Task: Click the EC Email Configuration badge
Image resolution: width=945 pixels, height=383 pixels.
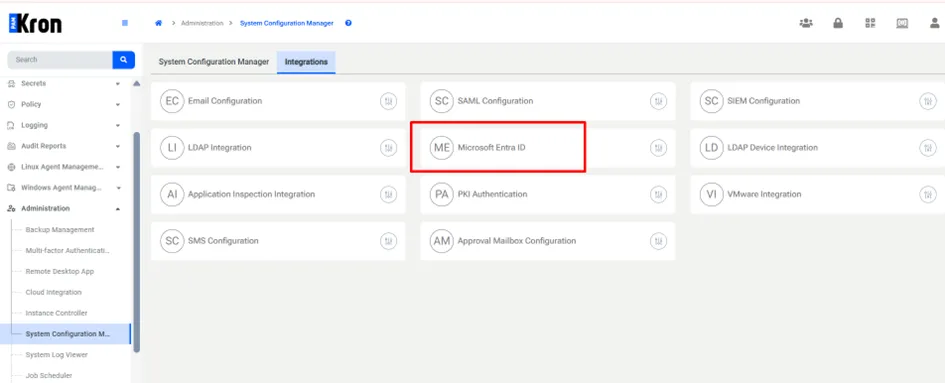Action: tap(172, 101)
